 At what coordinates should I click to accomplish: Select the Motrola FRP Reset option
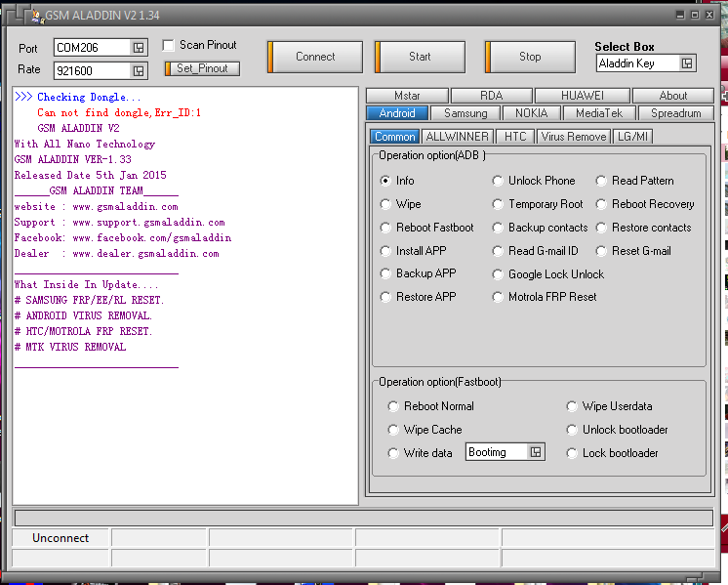pyautogui.click(x=545, y=297)
